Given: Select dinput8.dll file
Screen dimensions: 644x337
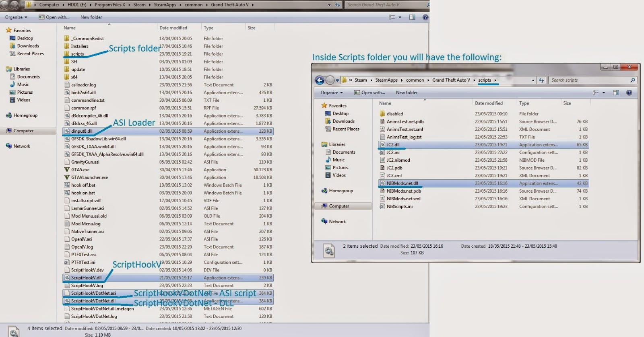Looking at the screenshot, I should tap(82, 131).
